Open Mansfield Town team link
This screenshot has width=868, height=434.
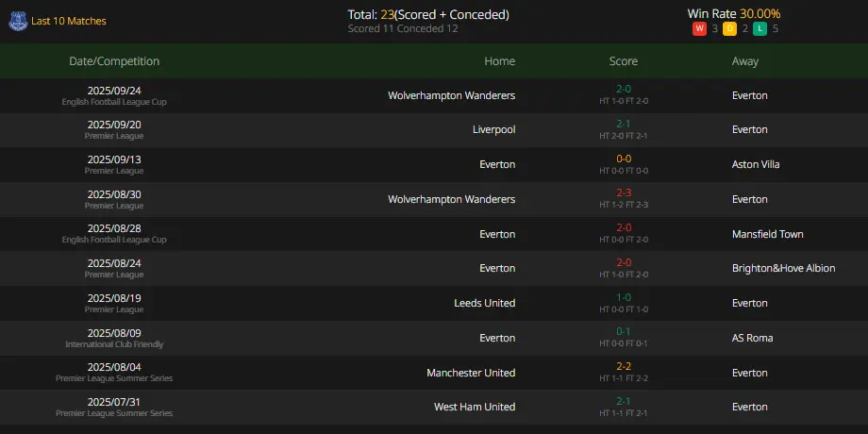pos(767,234)
